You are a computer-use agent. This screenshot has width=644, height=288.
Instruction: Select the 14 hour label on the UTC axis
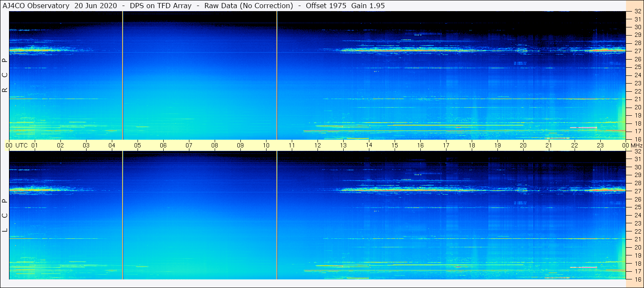pyautogui.click(x=369, y=145)
